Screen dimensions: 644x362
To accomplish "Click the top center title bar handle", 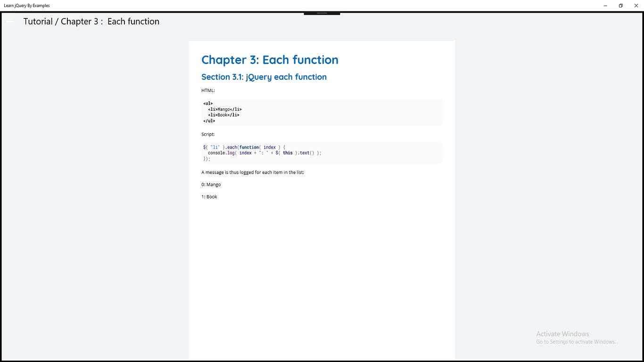I will [x=322, y=13].
